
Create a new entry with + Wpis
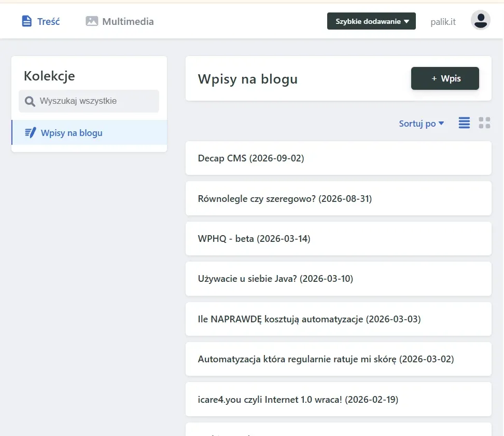coord(445,78)
